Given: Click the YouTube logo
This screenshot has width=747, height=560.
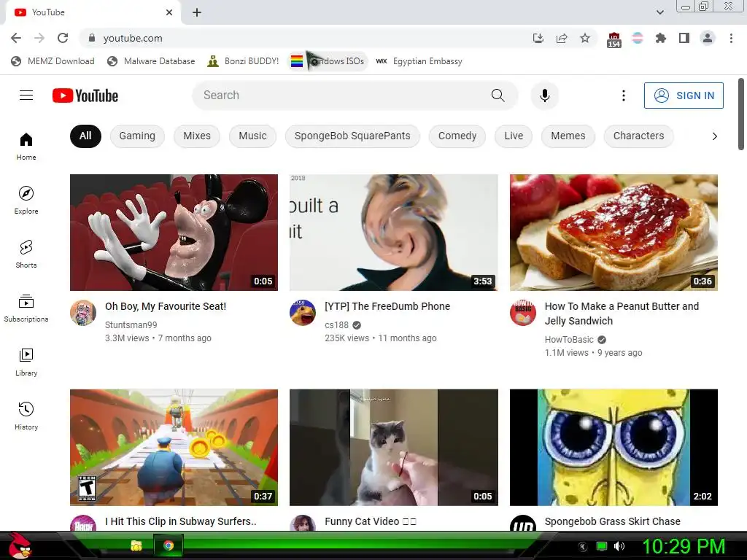Looking at the screenshot, I should [85, 96].
